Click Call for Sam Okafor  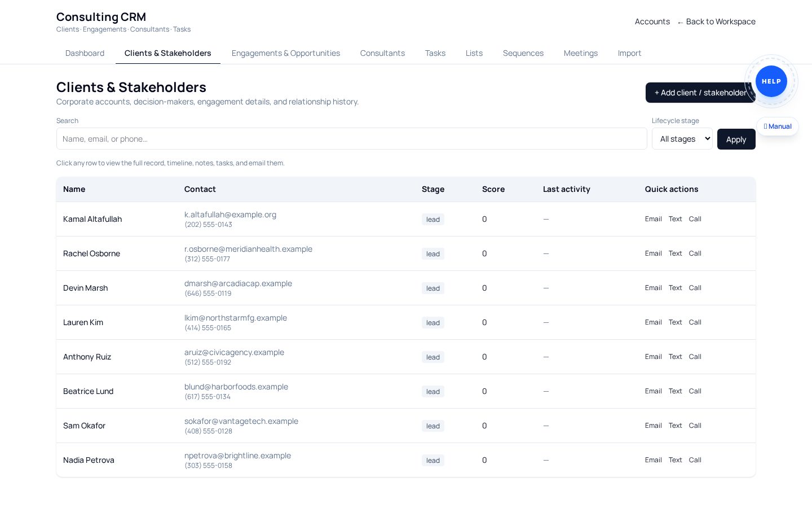(695, 426)
